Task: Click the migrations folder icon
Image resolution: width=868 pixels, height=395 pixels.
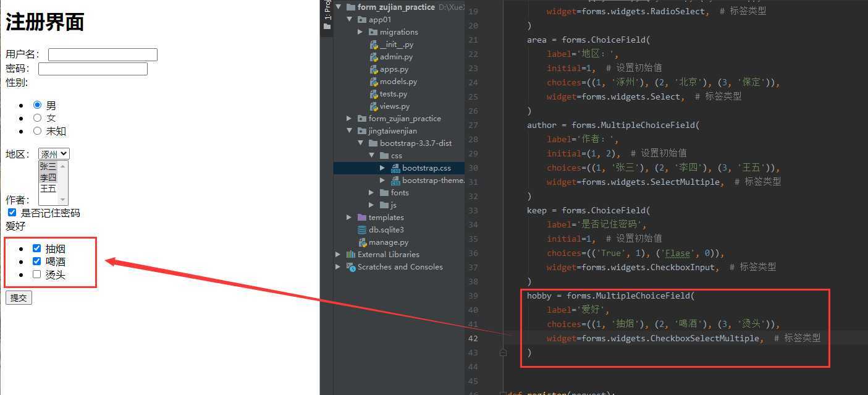Action: (373, 32)
